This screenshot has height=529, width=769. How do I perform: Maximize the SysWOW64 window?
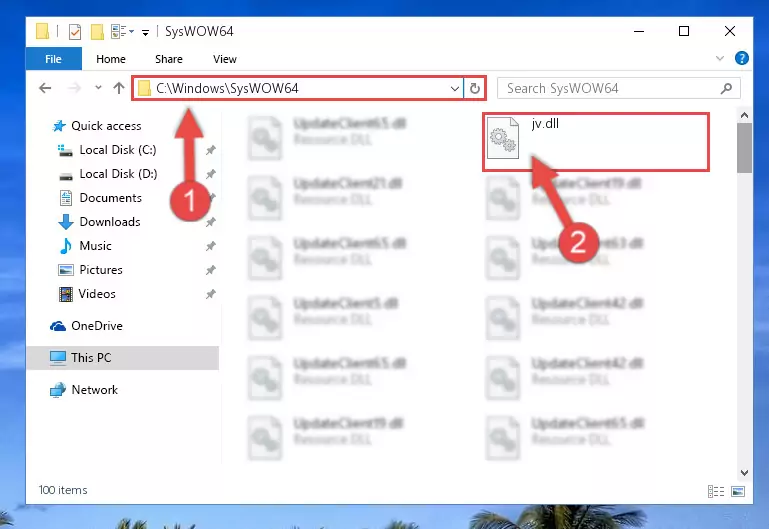tap(684, 31)
